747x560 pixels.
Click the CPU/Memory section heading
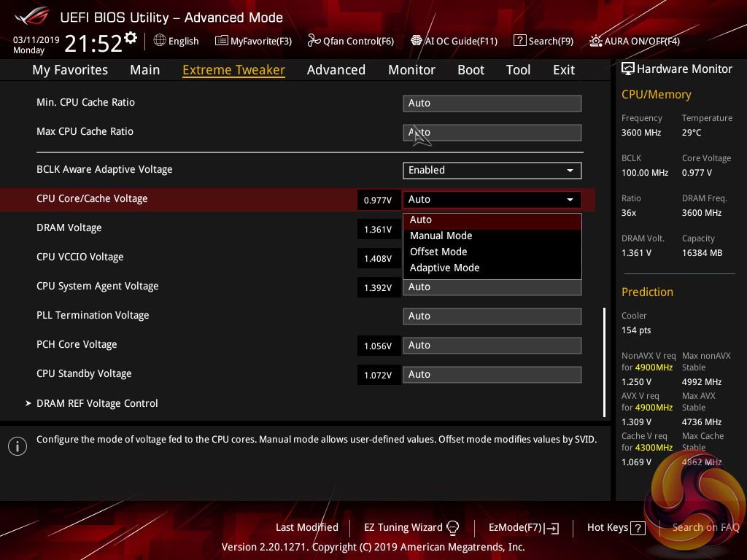click(656, 94)
